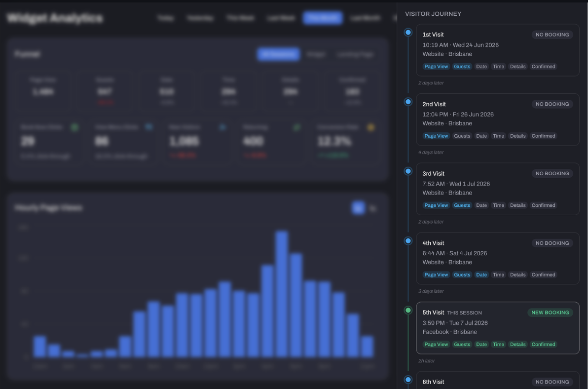Click the Confirmed chip in 1st Visit
This screenshot has height=389, width=588.
(544, 66)
